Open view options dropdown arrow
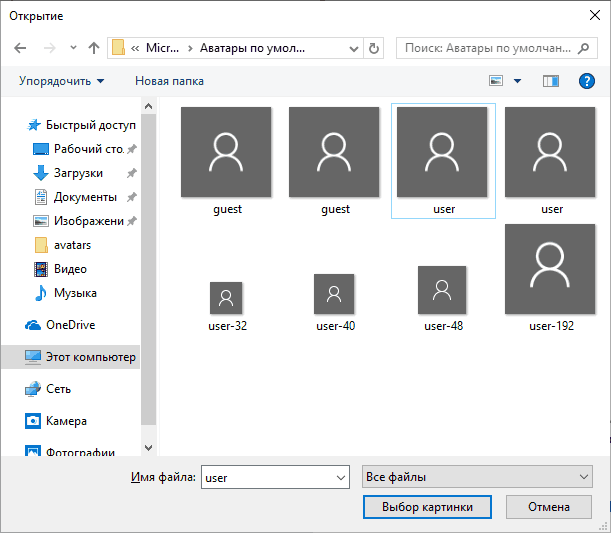This screenshot has height=533, width=611. pos(517,81)
